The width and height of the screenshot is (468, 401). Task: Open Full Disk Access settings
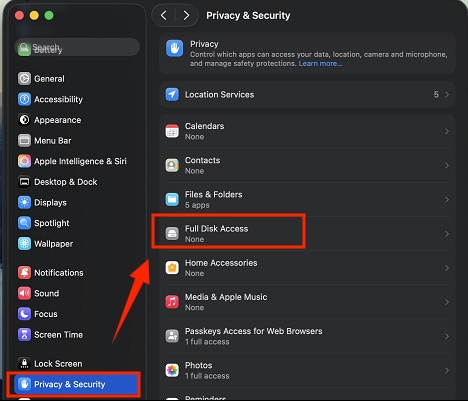(x=307, y=234)
